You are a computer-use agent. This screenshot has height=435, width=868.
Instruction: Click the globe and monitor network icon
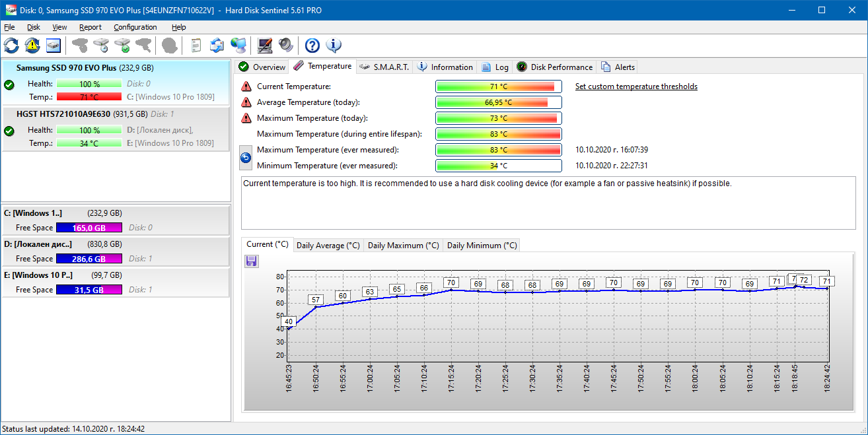238,46
